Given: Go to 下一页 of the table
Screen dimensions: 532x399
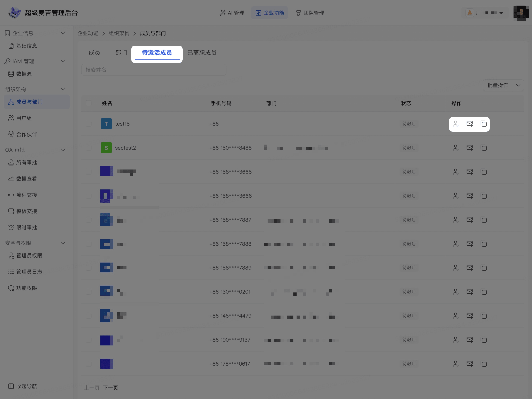Looking at the screenshot, I should coord(111,388).
